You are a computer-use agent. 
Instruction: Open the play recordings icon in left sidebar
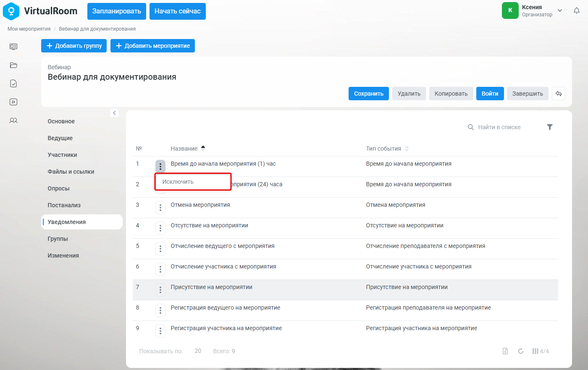(x=13, y=102)
